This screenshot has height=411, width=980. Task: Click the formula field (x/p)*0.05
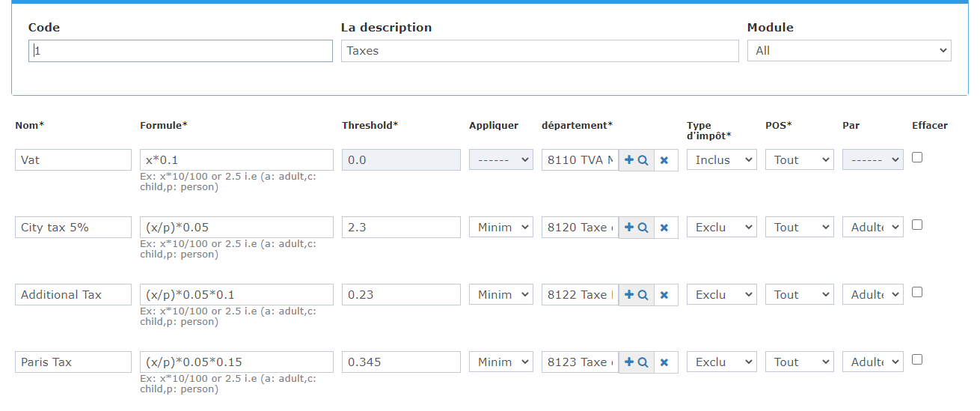(x=236, y=228)
